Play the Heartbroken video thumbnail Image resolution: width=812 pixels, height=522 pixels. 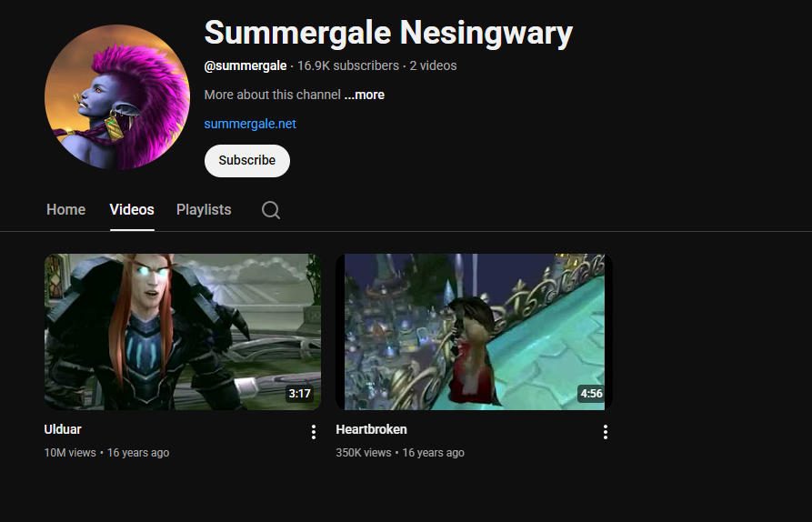(x=475, y=331)
